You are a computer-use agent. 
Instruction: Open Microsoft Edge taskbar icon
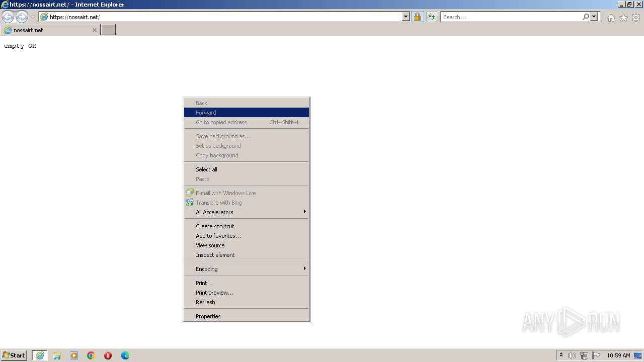click(125, 355)
